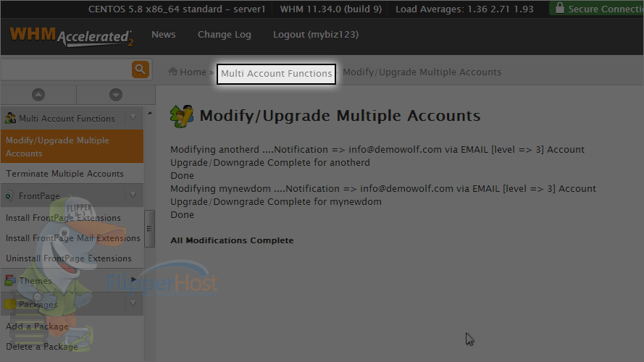644x362 pixels.
Task: Collapse the Multi Account Functions section arrow
Action: point(133,118)
